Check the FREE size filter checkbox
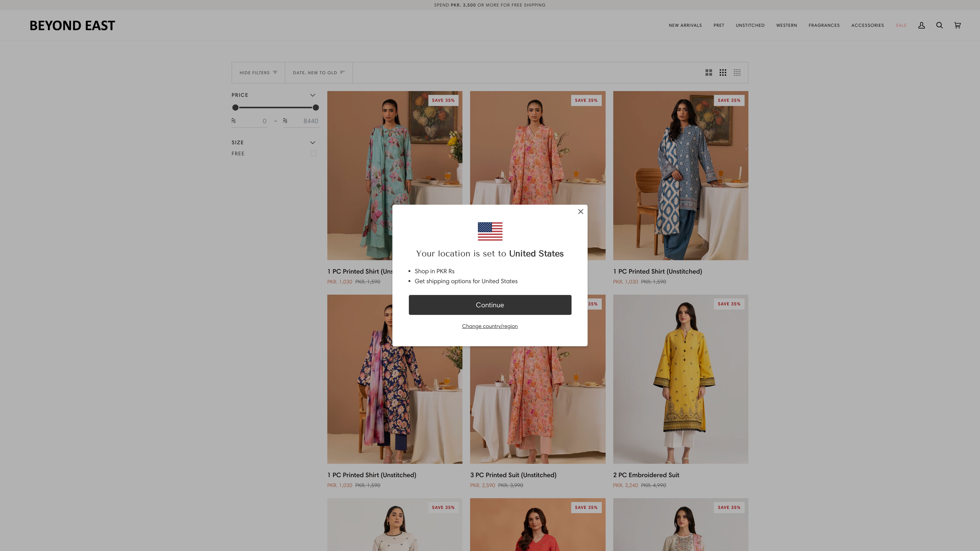 point(314,153)
